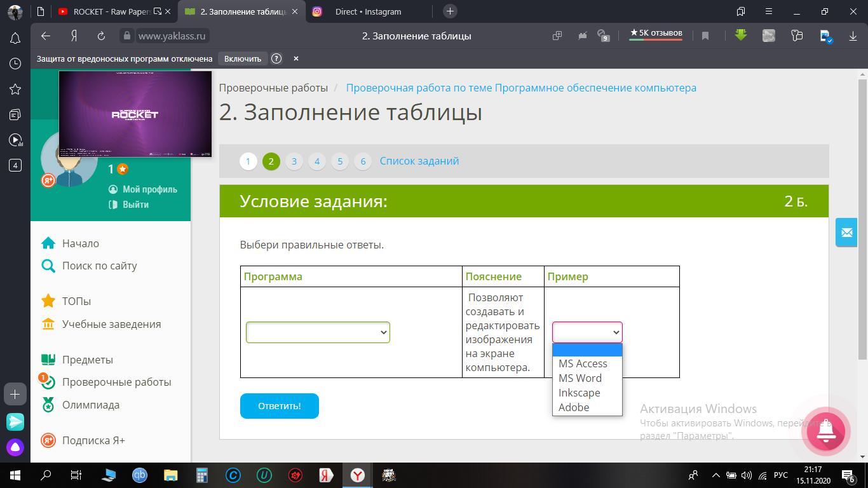
Task: Click the page reload icon
Action: pyautogui.click(x=101, y=36)
